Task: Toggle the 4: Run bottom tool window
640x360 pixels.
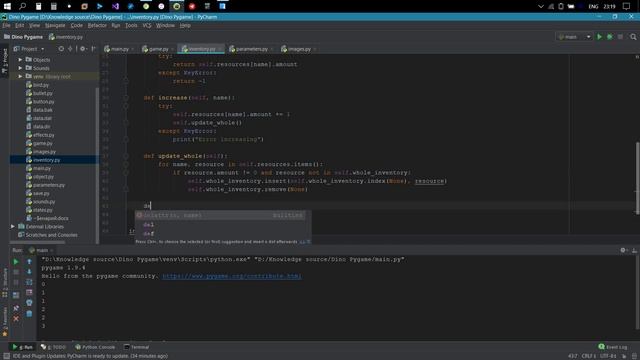Action: pos(23,347)
